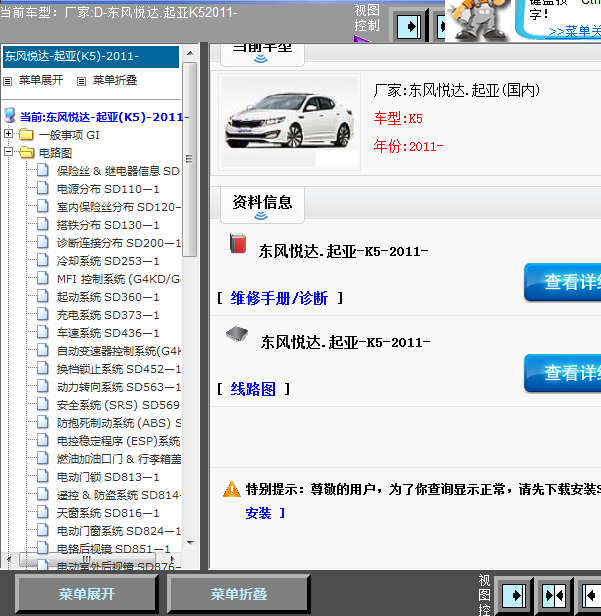Click the orange warning triangle icon
The image size is (601, 616).
(x=231, y=490)
